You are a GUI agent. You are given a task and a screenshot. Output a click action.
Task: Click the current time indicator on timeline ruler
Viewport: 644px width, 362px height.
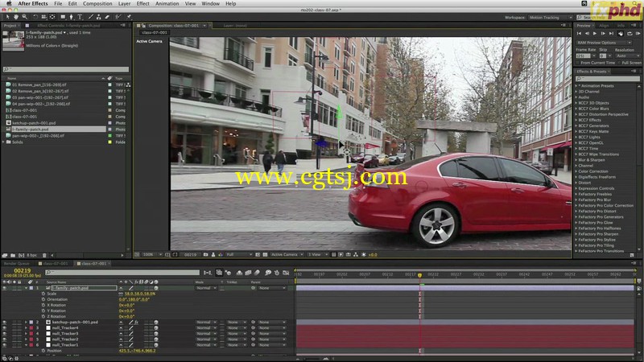coord(419,275)
